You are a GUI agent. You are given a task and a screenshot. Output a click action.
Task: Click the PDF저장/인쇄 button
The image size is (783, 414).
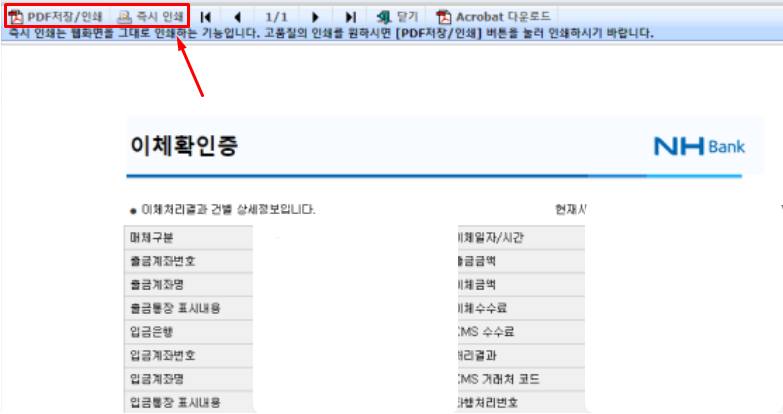55,17
